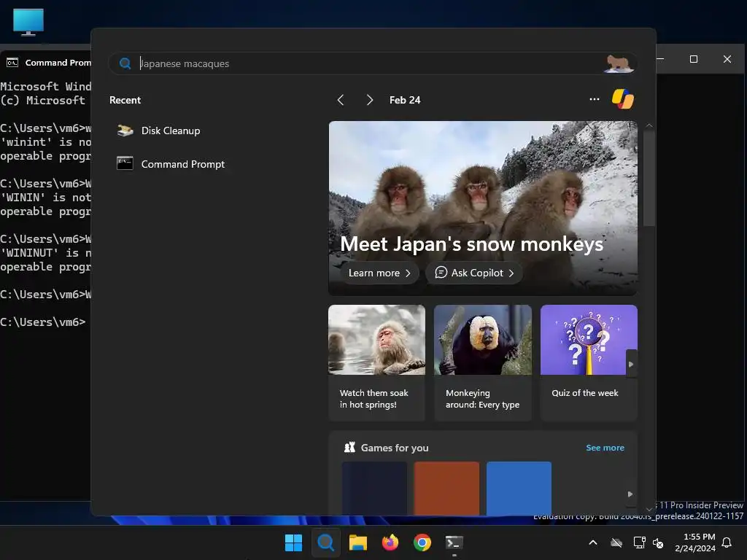
Task: Go to next day's highlights arrow
Action: pyautogui.click(x=370, y=100)
